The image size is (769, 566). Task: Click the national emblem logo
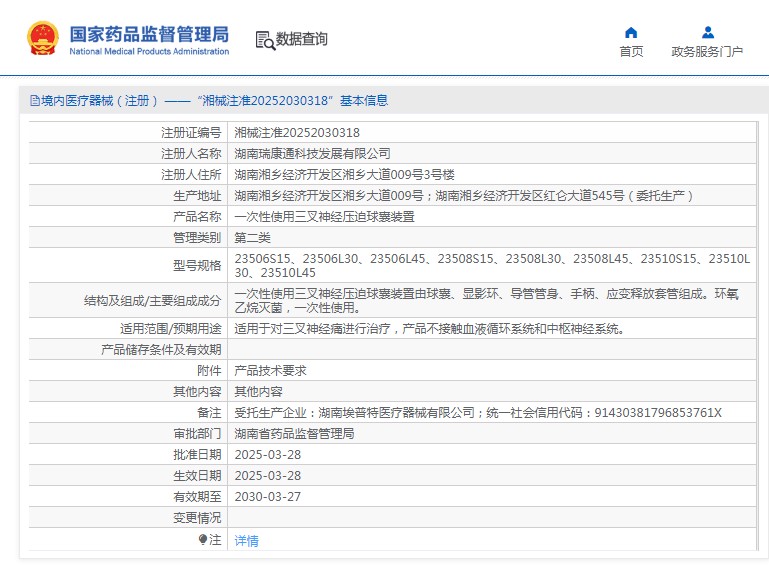coord(43,38)
